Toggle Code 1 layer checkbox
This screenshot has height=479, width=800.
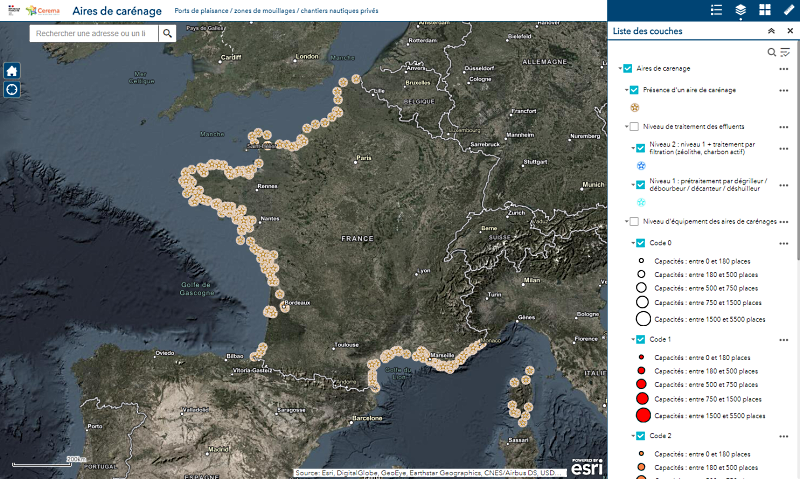(641, 339)
